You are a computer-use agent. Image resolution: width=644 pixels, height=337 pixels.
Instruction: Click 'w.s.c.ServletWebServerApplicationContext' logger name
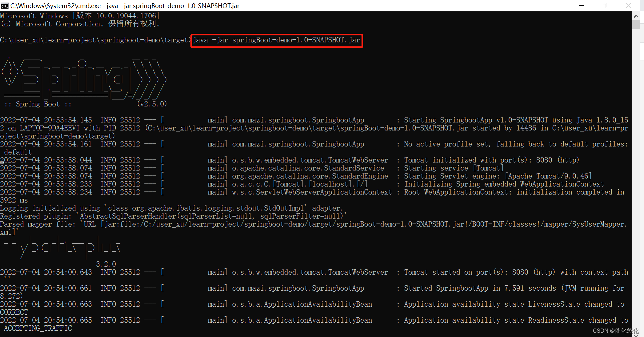[x=312, y=192]
